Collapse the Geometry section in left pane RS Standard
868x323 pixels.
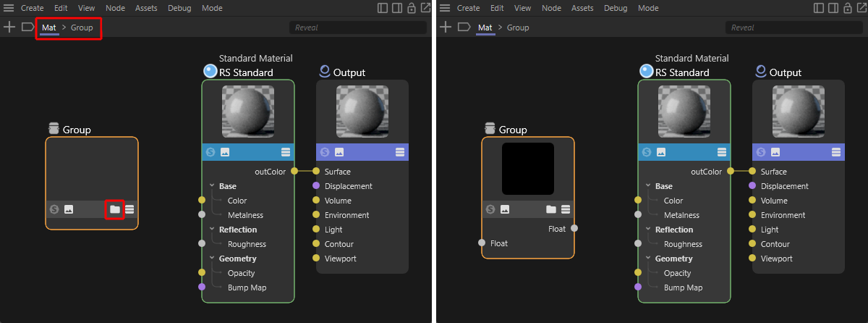click(x=213, y=259)
